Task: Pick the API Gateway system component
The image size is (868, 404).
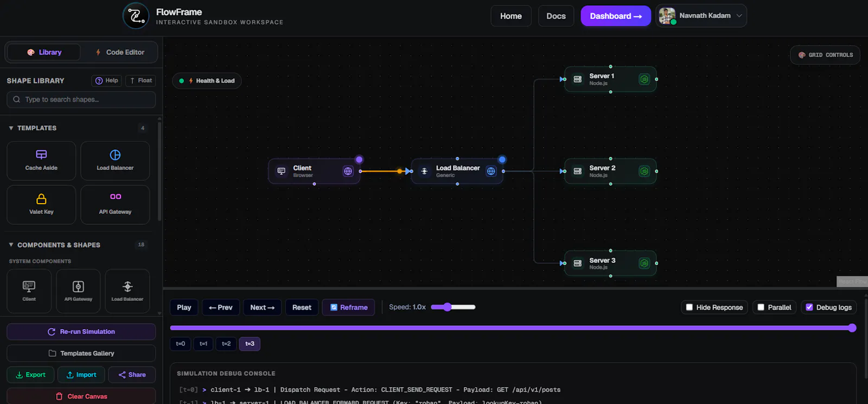Action: [x=78, y=291]
